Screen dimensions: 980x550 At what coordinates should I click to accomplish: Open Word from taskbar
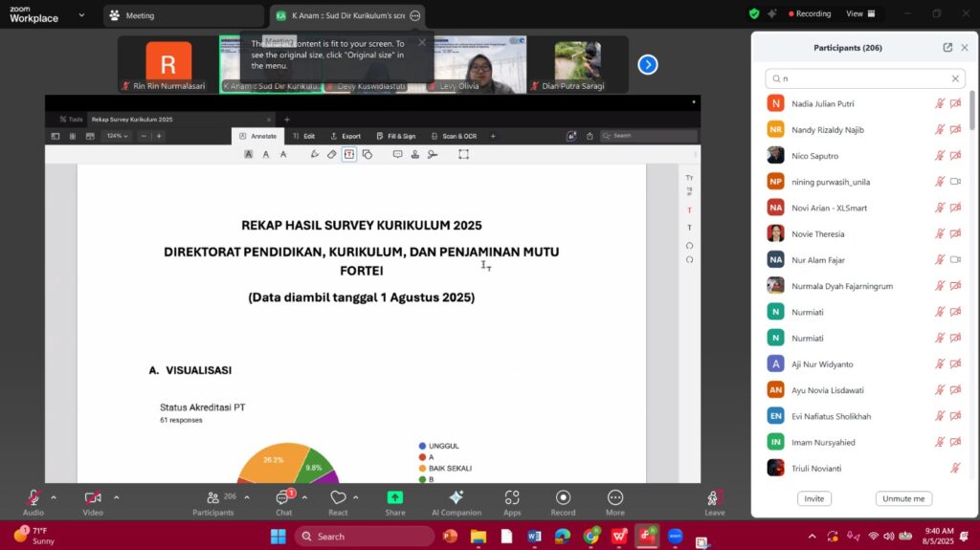pos(534,537)
